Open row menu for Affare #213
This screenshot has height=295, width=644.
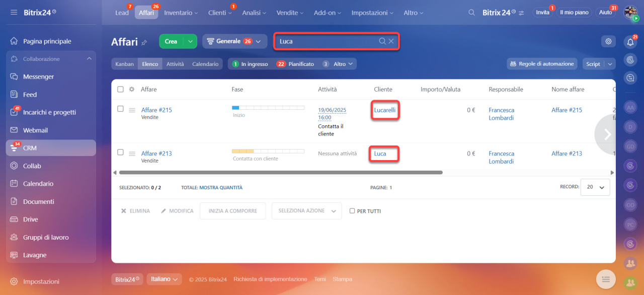(132, 154)
